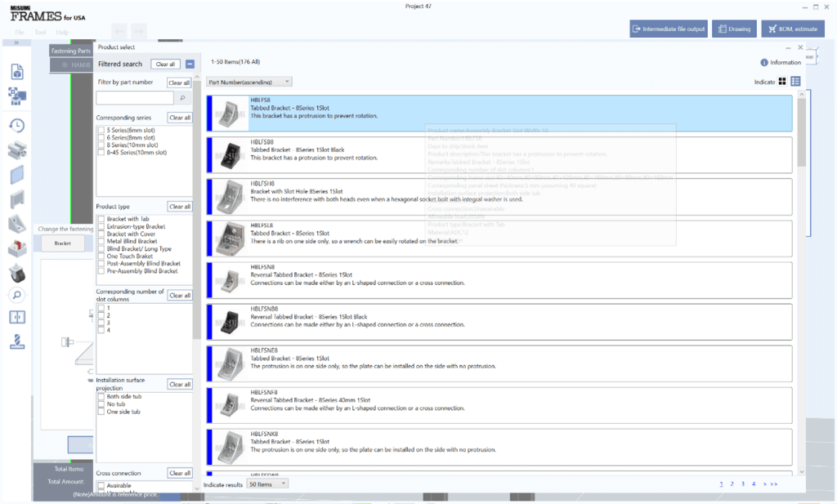Screen dimensions: 837x504
Task: Select the HBLFSNE8 Tabbed Bracket row
Action: click(499, 364)
